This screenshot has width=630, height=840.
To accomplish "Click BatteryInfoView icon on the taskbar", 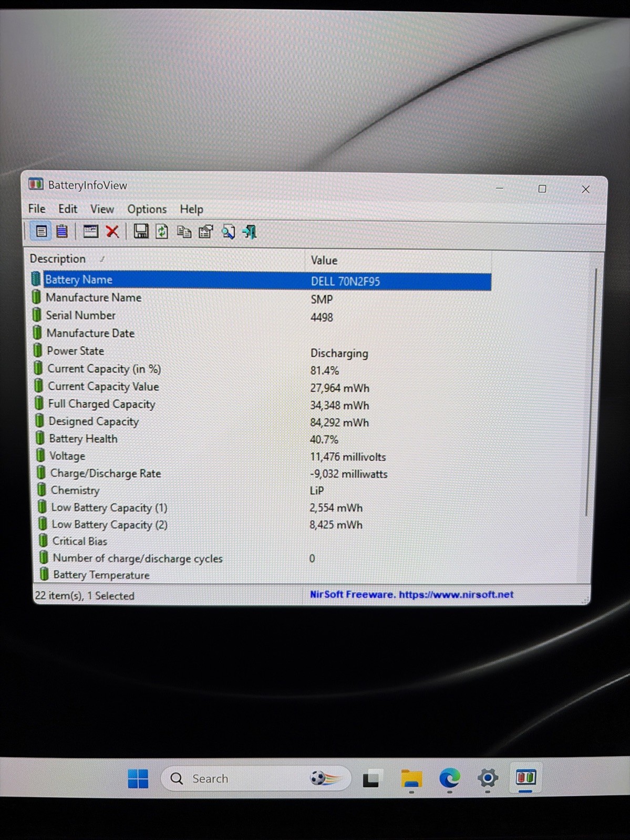I will tap(525, 777).
